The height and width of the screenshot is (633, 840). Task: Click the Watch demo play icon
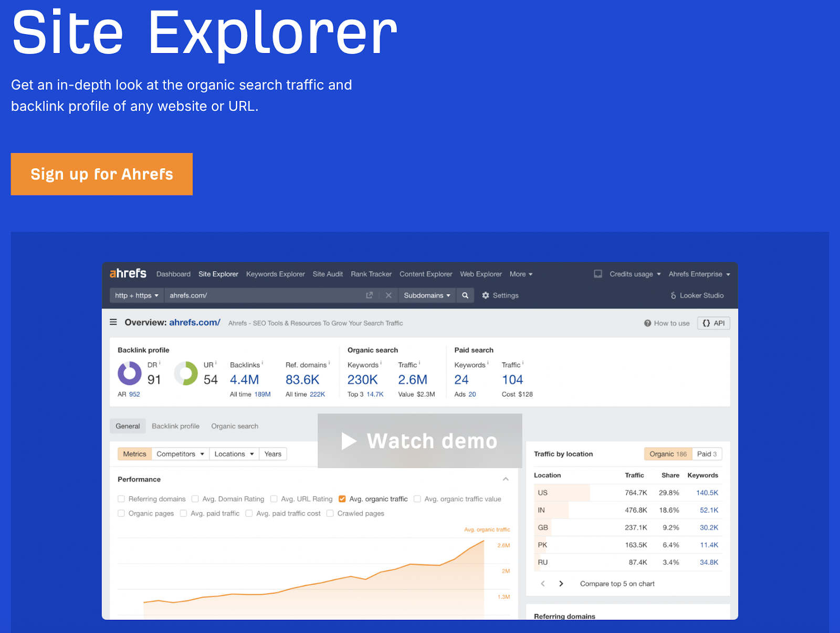tap(349, 441)
